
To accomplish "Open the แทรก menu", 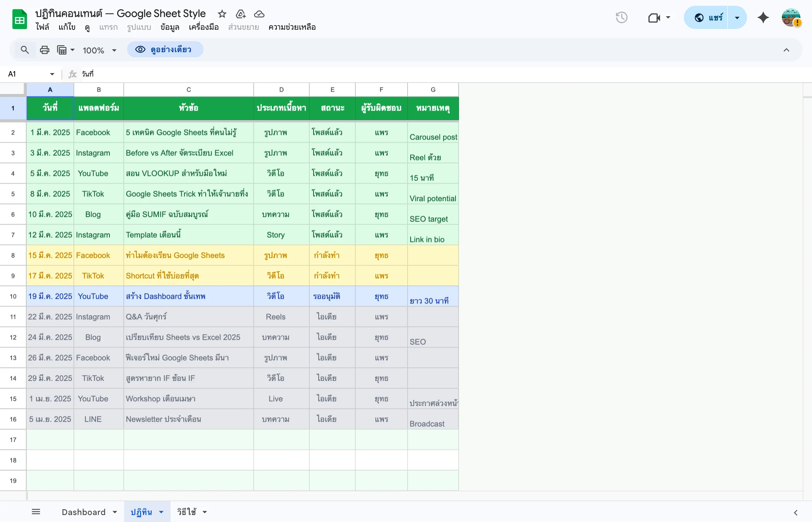I will click(x=108, y=27).
